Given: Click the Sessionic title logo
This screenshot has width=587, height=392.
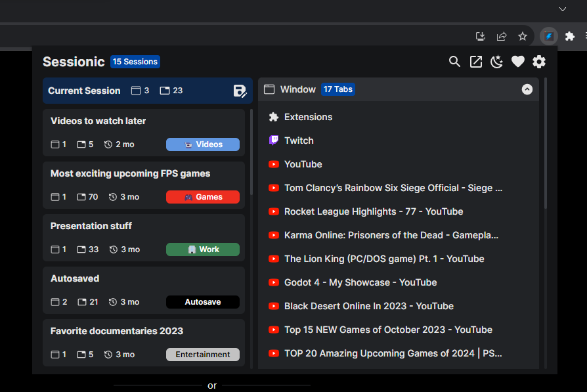Looking at the screenshot, I should (74, 62).
